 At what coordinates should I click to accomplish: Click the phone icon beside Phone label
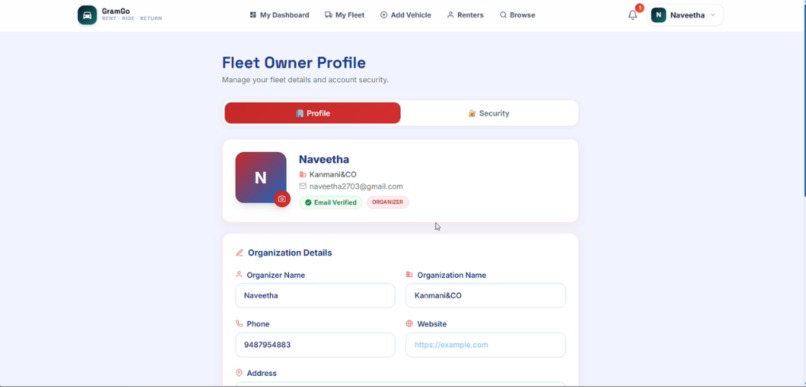239,324
